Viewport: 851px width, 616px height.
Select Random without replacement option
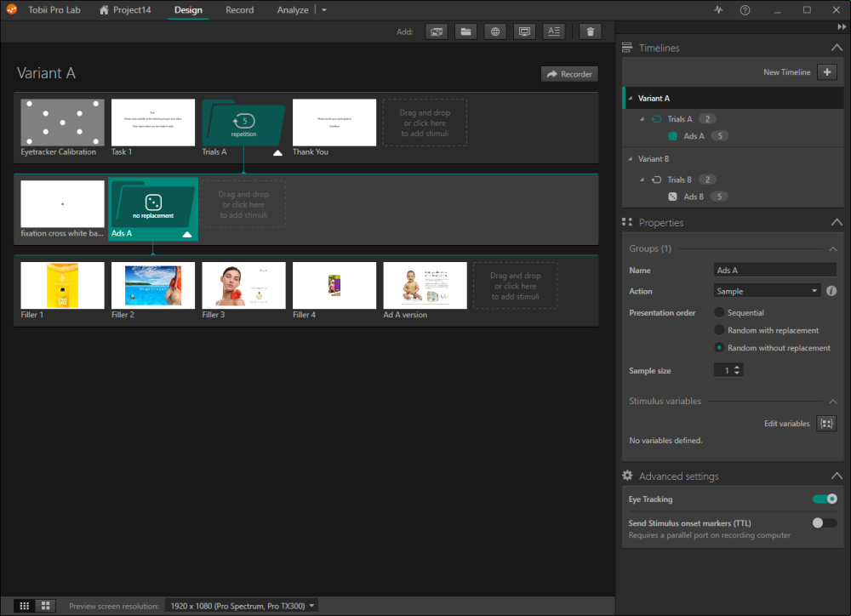point(719,347)
